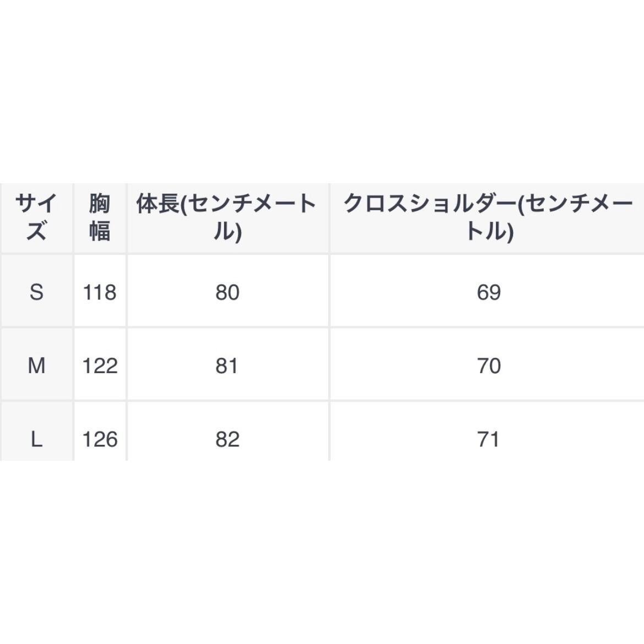644x644 pixels.
Task: Click the ズ character in size header
Action: (36, 231)
